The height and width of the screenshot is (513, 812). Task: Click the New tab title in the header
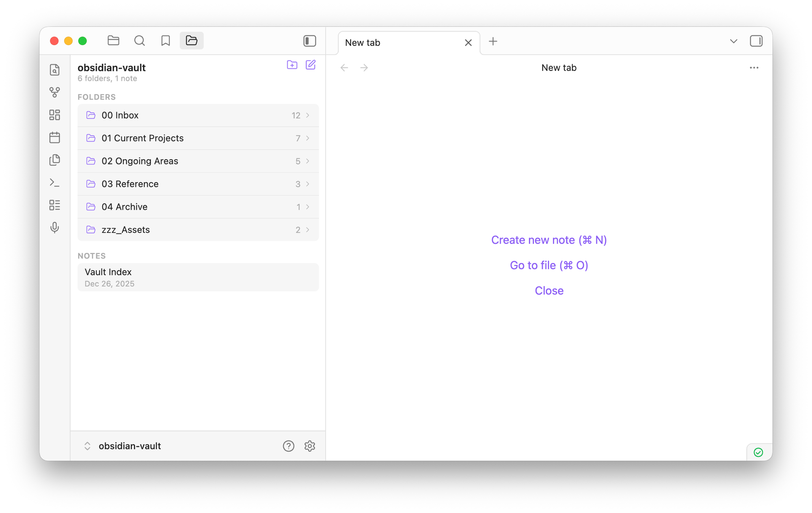559,68
